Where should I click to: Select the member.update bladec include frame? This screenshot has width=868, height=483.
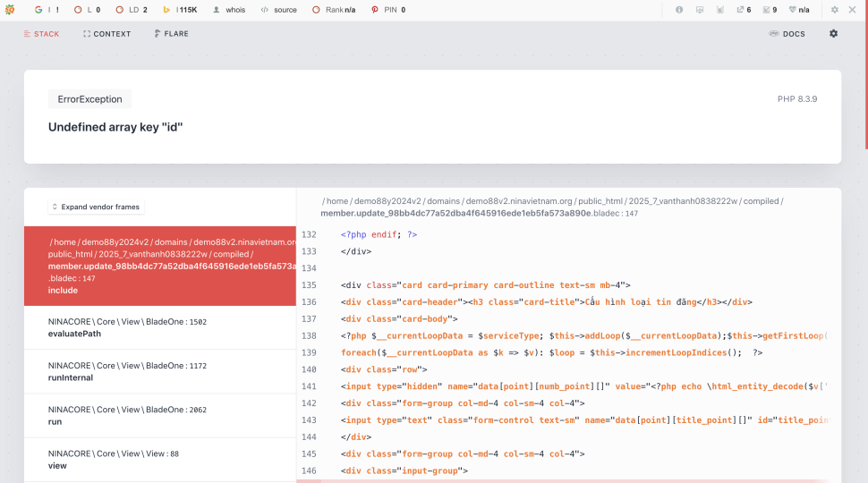pos(160,267)
